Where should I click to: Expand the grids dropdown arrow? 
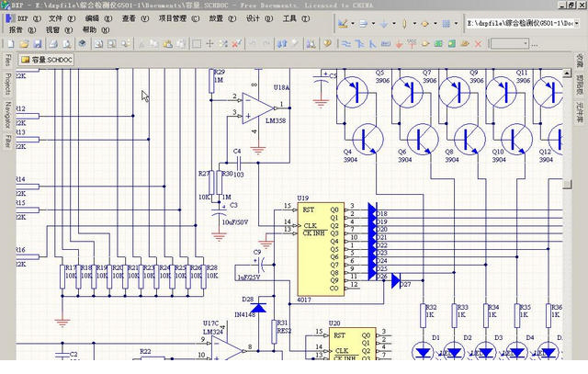(x=456, y=24)
